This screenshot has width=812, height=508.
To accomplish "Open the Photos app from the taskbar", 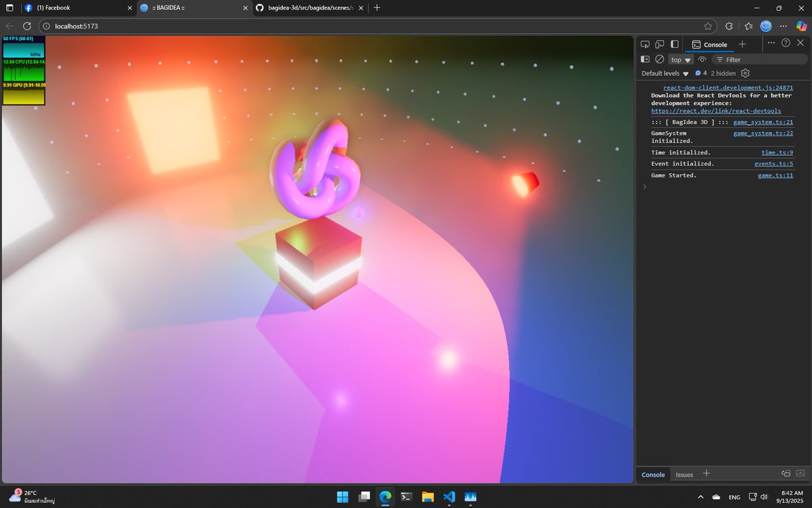I will (x=470, y=496).
